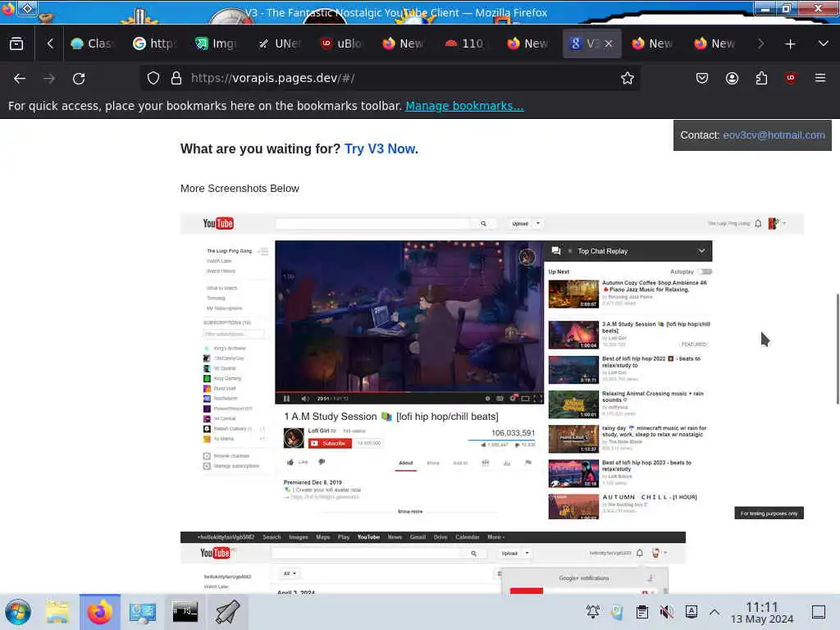The height and width of the screenshot is (630, 840).
Task: Click the Autumn Cozy Coffee Shop thumbnail
Action: [x=573, y=294]
